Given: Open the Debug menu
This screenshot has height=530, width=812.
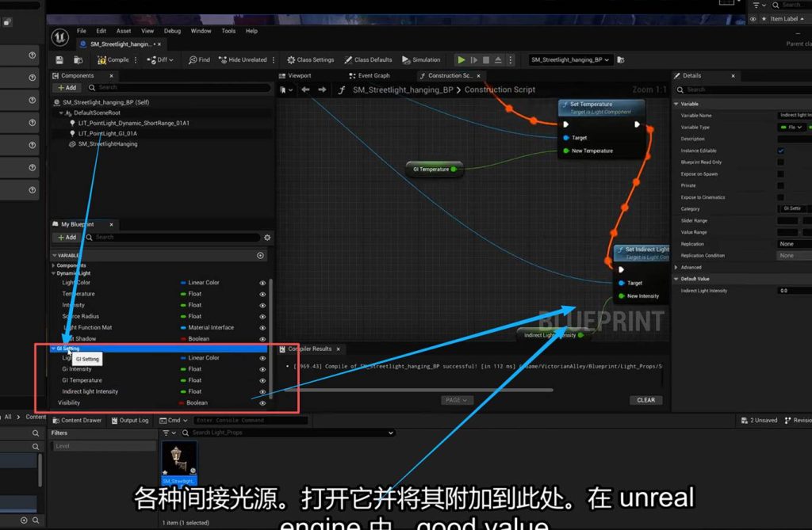Looking at the screenshot, I should pyautogui.click(x=172, y=31).
